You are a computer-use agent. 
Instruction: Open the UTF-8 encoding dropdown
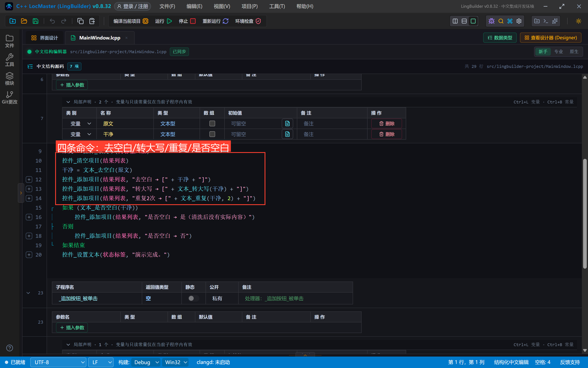coord(58,362)
